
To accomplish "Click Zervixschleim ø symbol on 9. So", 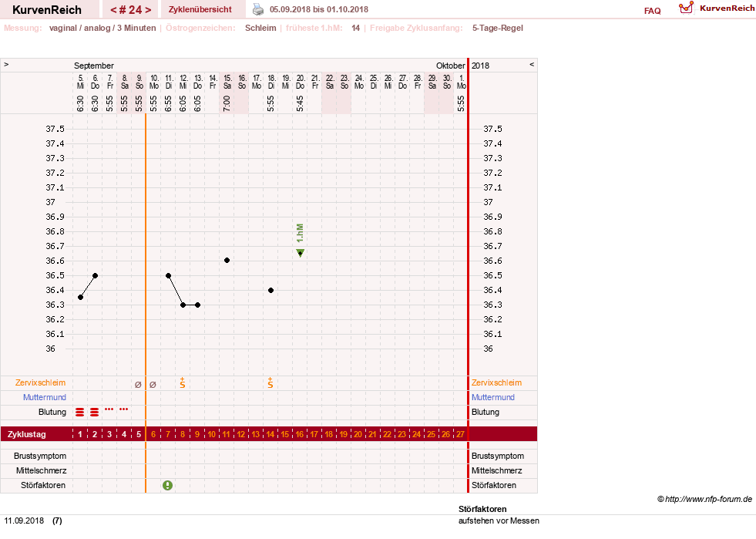I will pyautogui.click(x=139, y=385).
